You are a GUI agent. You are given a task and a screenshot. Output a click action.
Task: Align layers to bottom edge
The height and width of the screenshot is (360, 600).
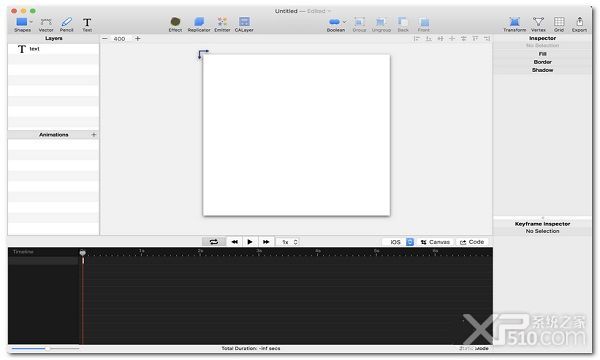[429, 39]
